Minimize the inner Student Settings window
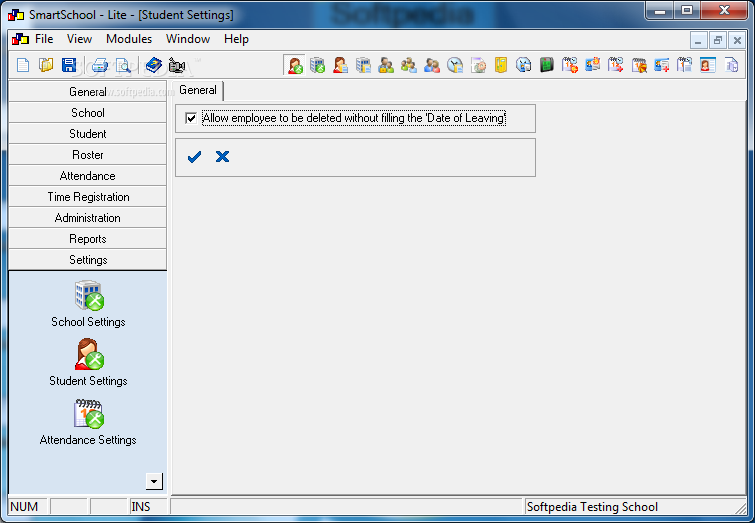This screenshot has height=523, width=755. 698,40
